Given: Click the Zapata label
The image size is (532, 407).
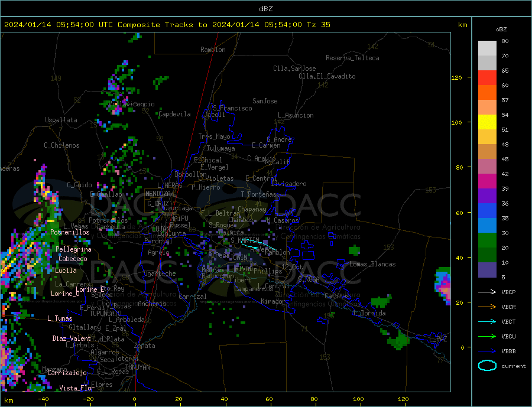Looking at the screenshot, I should pos(145,346).
